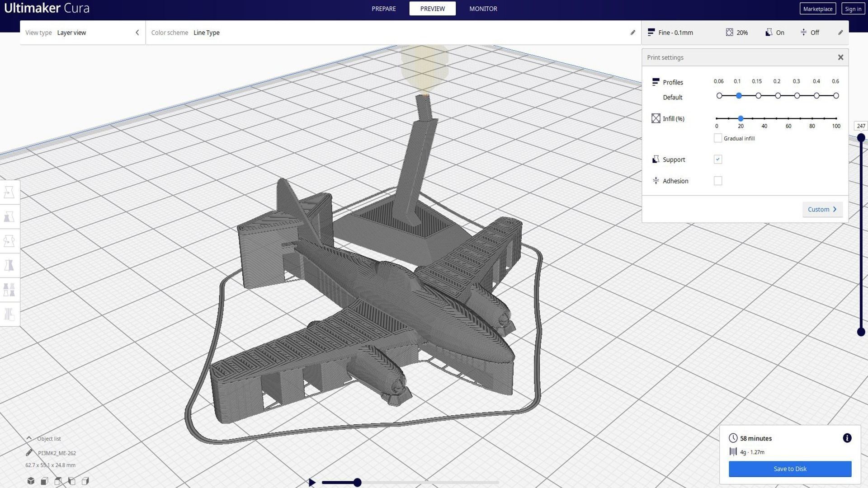This screenshot has width=868, height=488.
Task: Click the Infill (%) icon in panel
Action: pyautogui.click(x=656, y=118)
